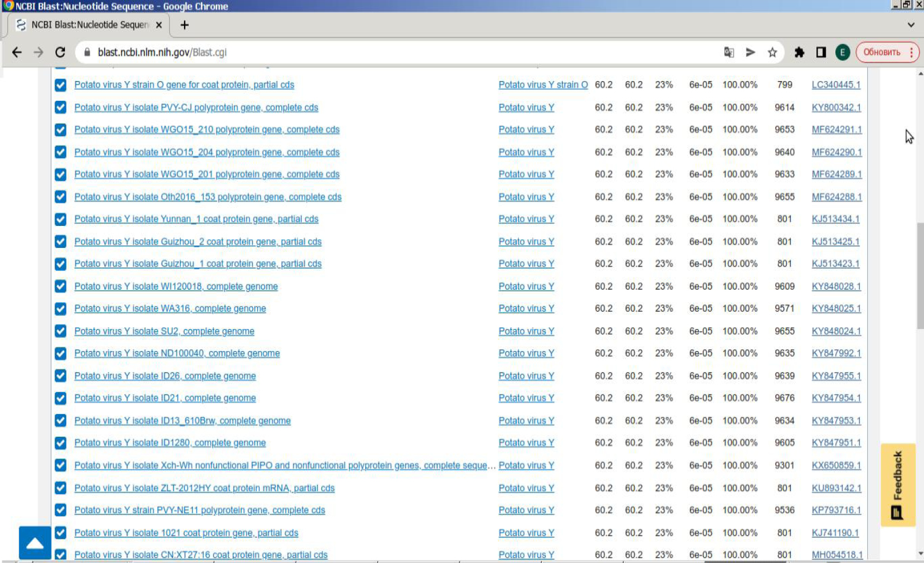
Task: Open a new browser tab
Action: coord(184,25)
